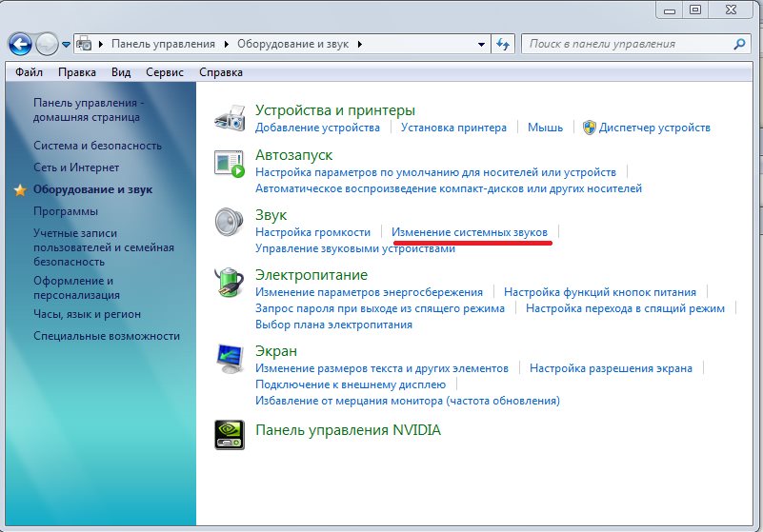Open Звук heading
Viewport: 763px width, 532px height.
[x=271, y=215]
